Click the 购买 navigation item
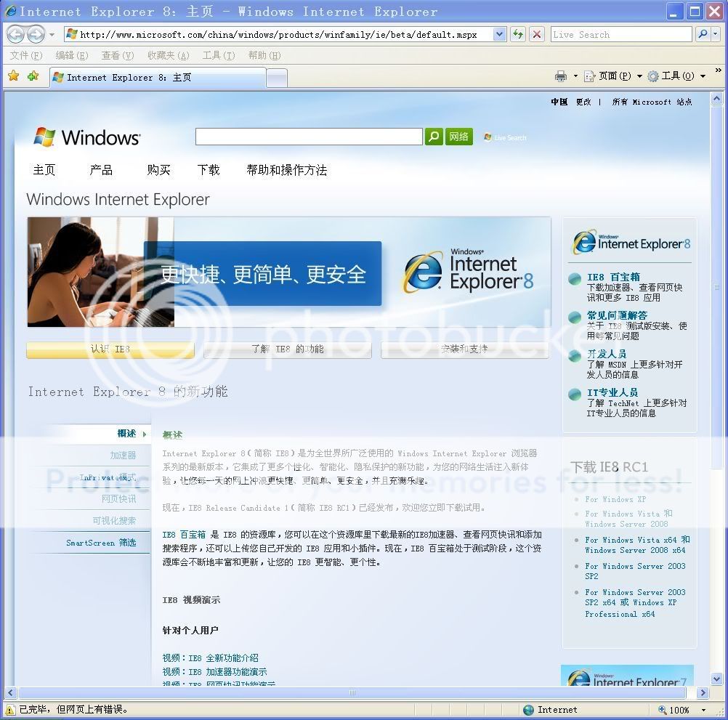728x720 pixels. tap(159, 170)
